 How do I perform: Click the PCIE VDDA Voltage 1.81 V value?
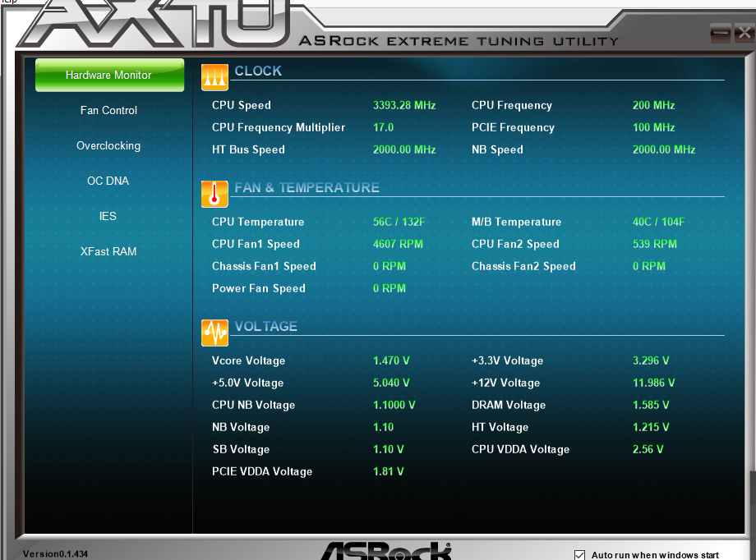coord(388,471)
